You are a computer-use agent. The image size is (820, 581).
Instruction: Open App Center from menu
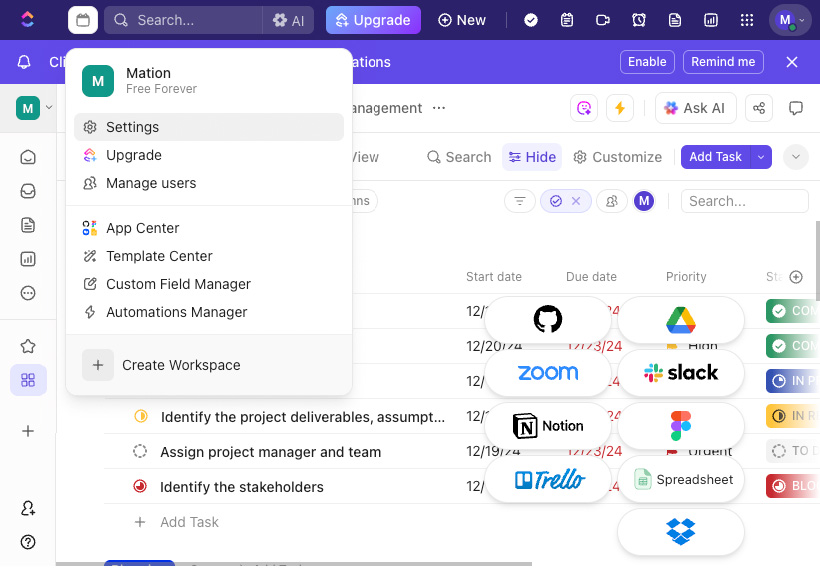tap(209, 228)
